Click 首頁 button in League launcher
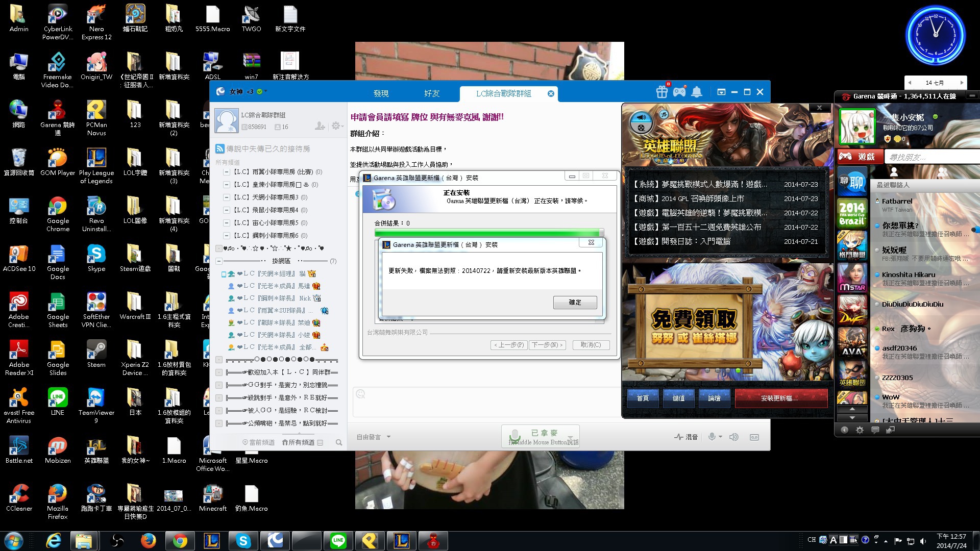 pos(643,398)
